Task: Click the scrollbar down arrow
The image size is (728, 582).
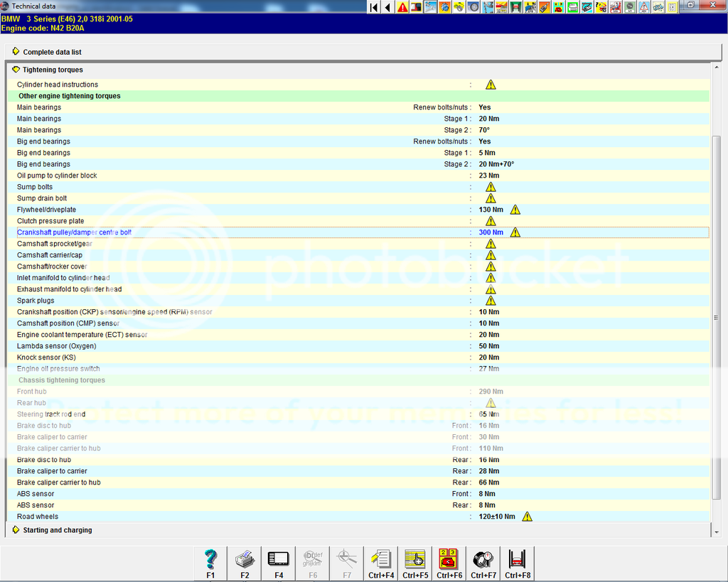Action: (717, 532)
